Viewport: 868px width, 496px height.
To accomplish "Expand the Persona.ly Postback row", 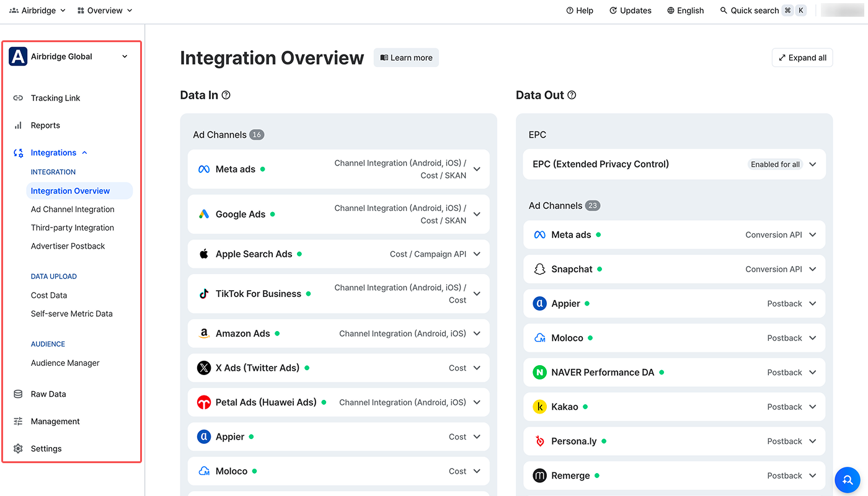I will 813,441.
